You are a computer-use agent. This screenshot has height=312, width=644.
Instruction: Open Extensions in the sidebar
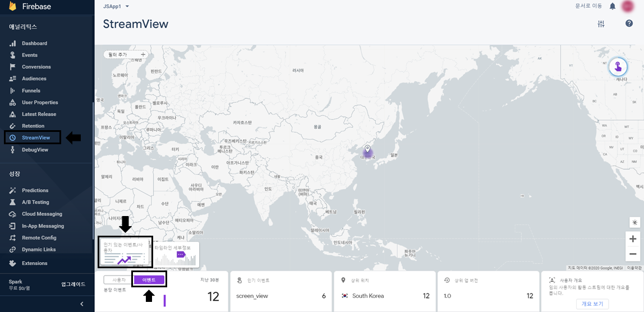35,263
